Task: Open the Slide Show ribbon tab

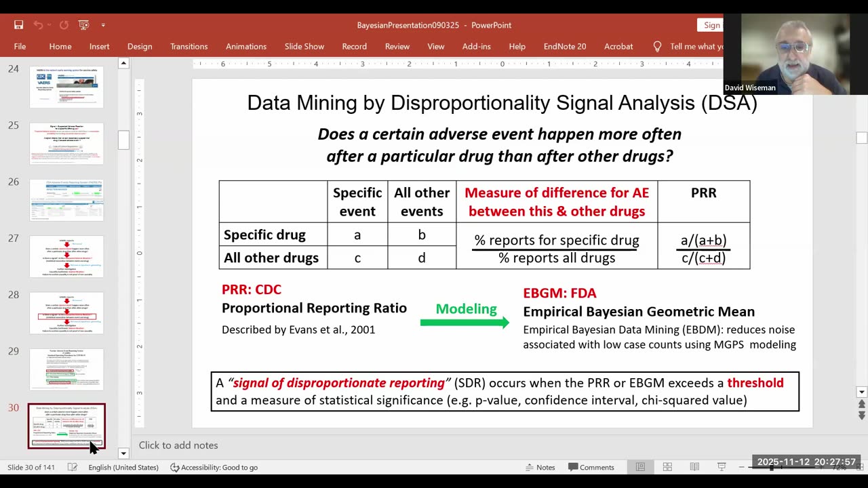Action: 304,46
